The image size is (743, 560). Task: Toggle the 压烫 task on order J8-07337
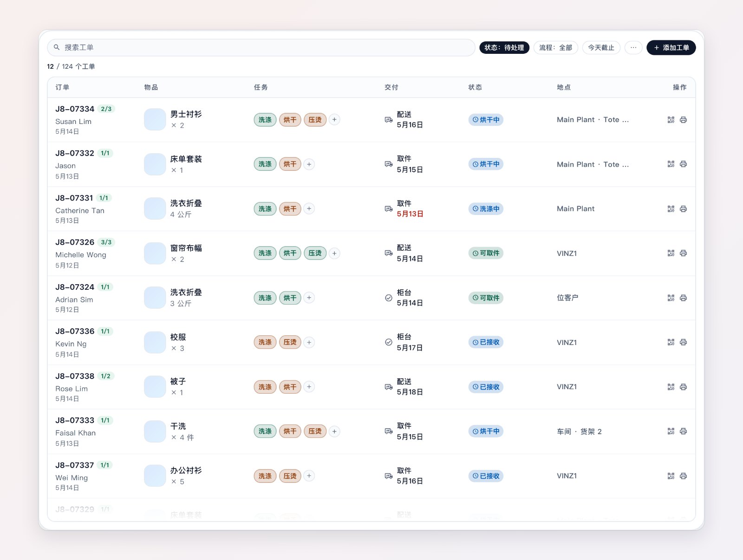290,476
